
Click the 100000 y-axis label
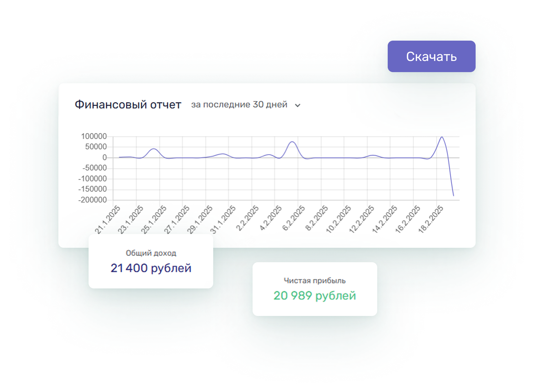click(x=94, y=136)
